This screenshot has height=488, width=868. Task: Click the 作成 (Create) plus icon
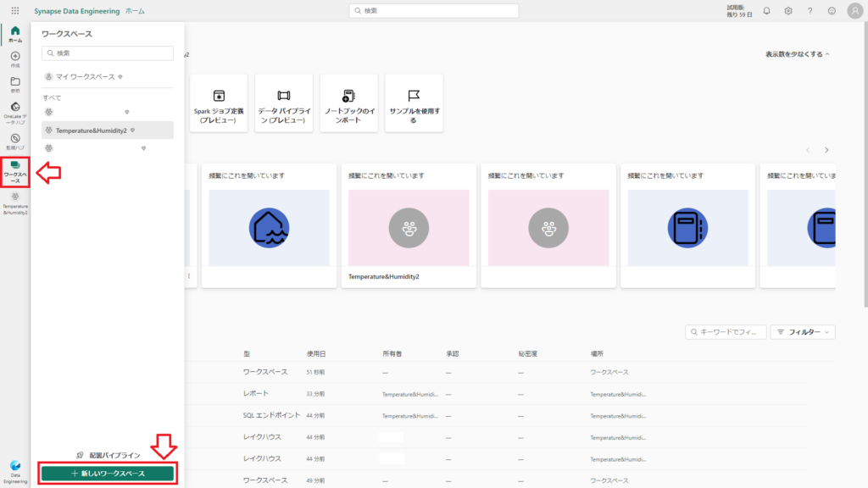point(15,59)
